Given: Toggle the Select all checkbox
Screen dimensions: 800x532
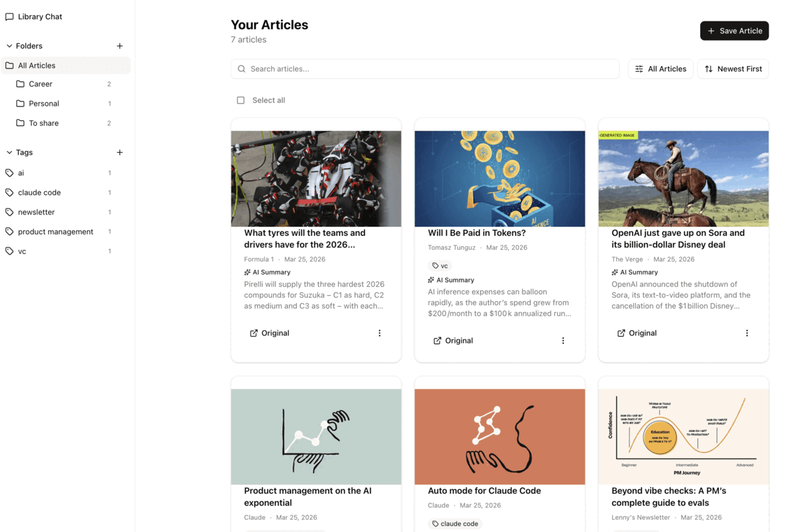Looking at the screenshot, I should coord(241,99).
